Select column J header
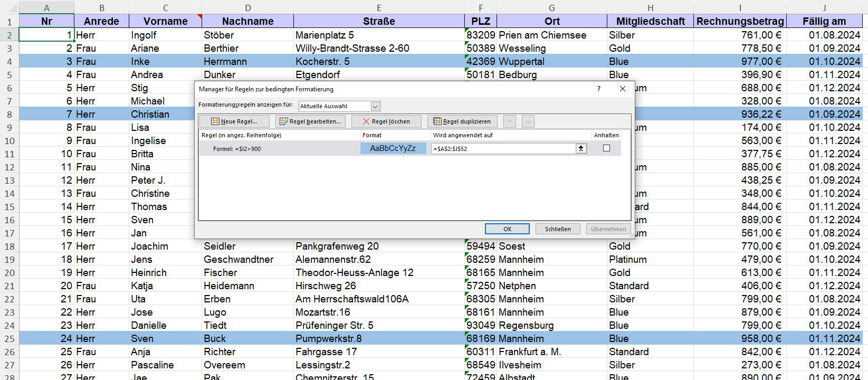The image size is (868, 380). [x=824, y=7]
